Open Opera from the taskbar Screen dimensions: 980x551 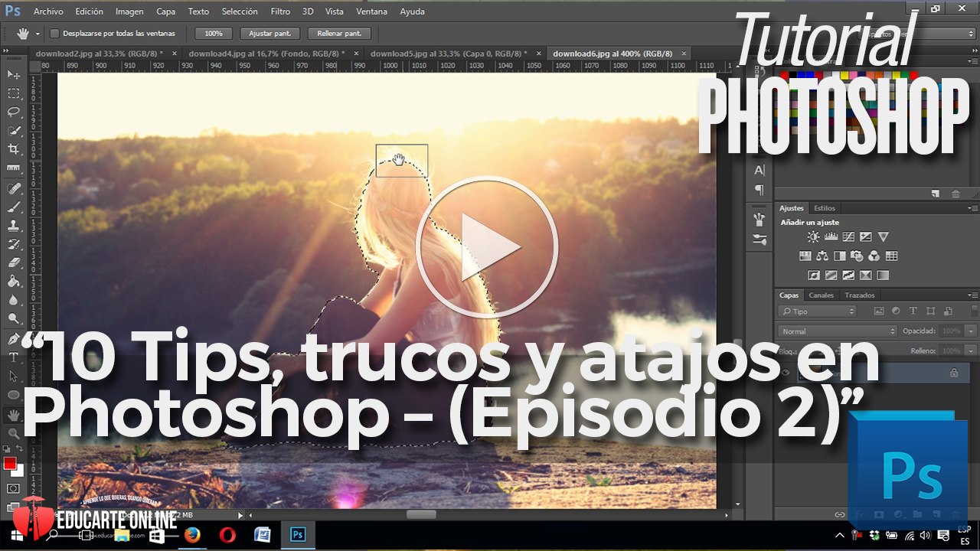point(227,534)
